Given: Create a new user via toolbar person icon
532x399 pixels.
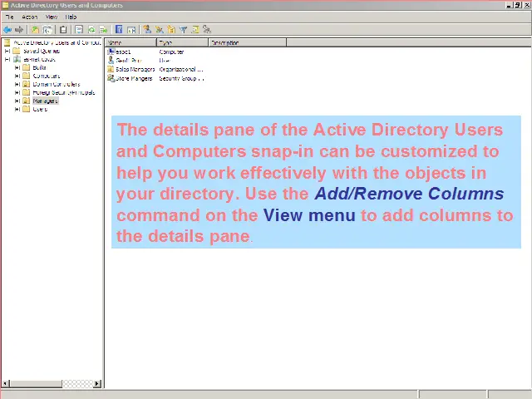Looking at the screenshot, I should 147,30.
